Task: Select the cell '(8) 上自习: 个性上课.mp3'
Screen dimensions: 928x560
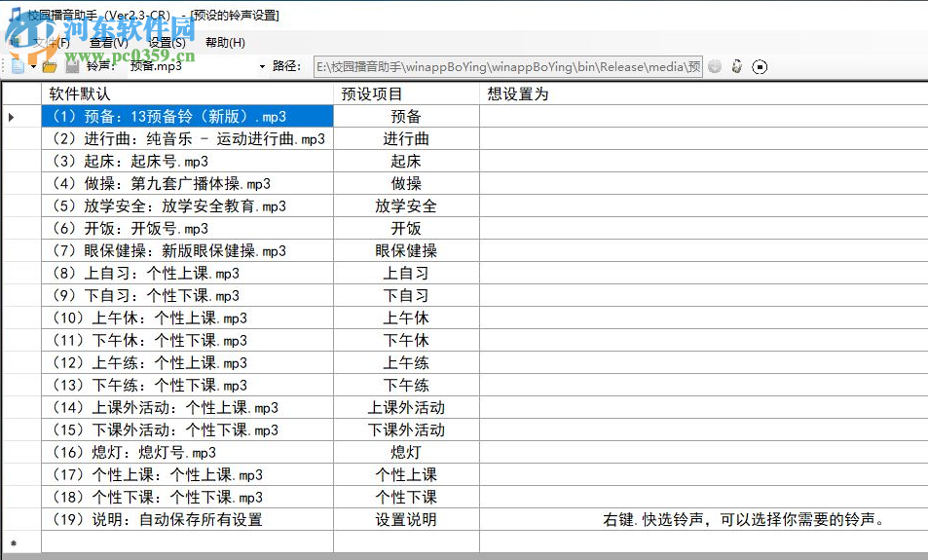Action: [188, 273]
